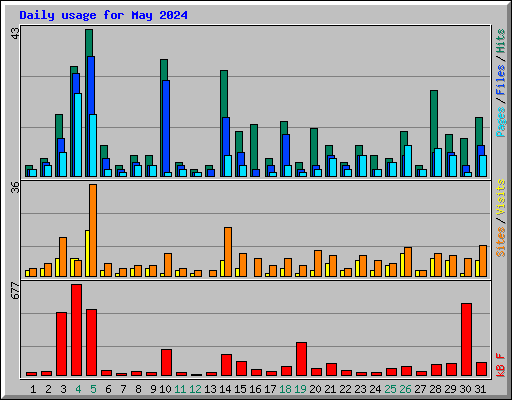Click the red 'KB F' legend label
512x400 pixels.
(x=500, y=365)
